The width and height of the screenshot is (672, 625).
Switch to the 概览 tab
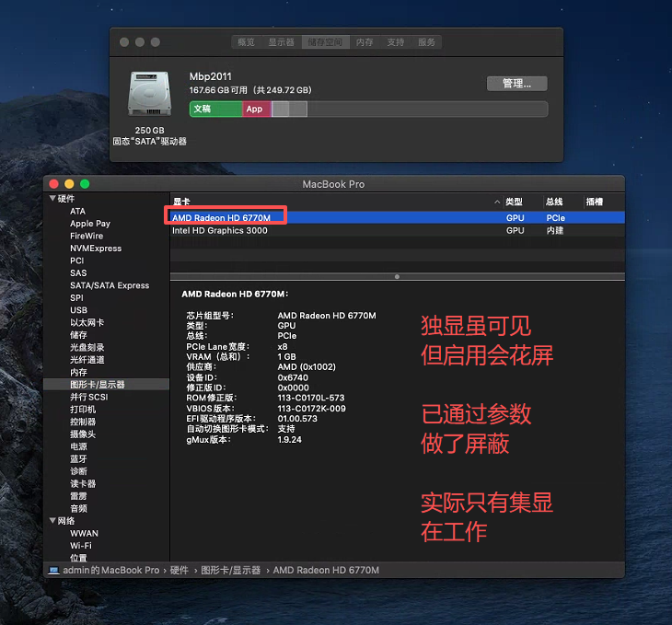[x=246, y=42]
